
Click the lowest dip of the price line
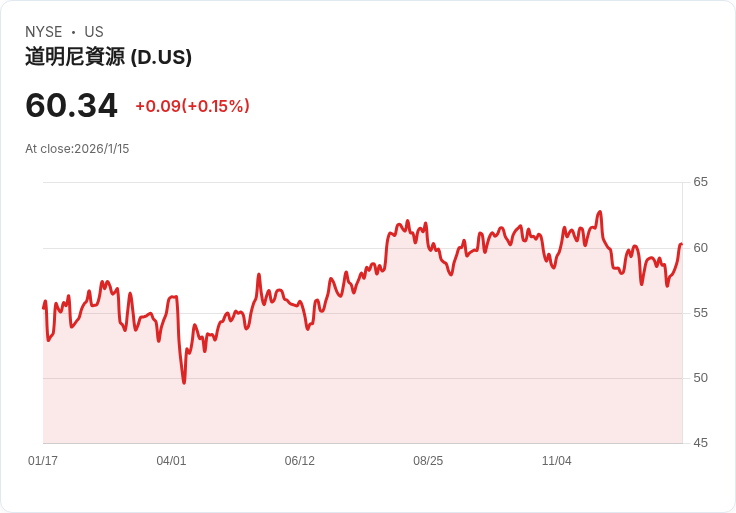click(x=184, y=382)
